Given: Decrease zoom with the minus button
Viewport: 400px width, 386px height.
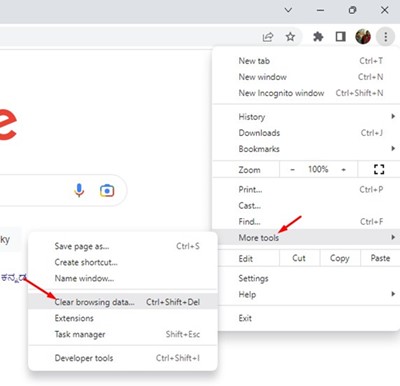Looking at the screenshot, I should click(292, 170).
